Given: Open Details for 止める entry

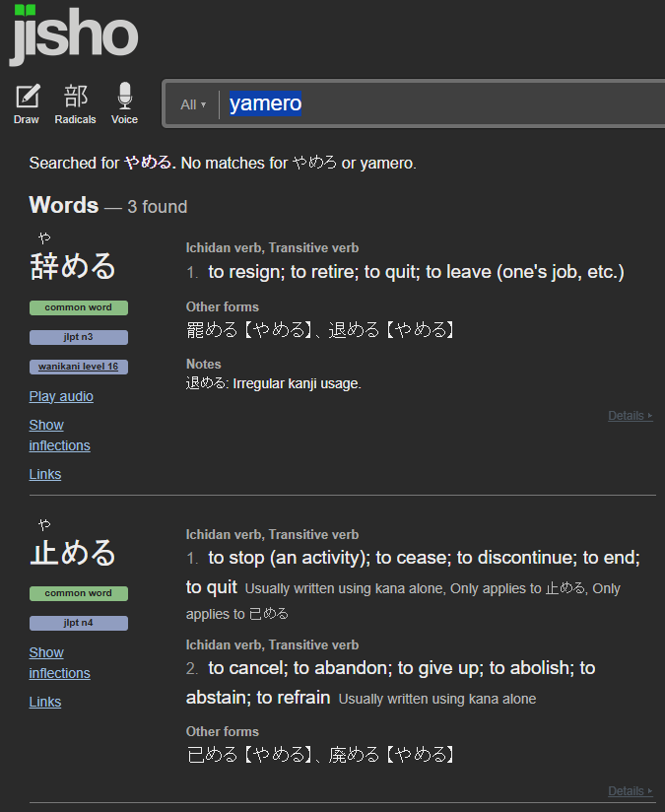Looking at the screenshot, I should [x=630, y=790].
